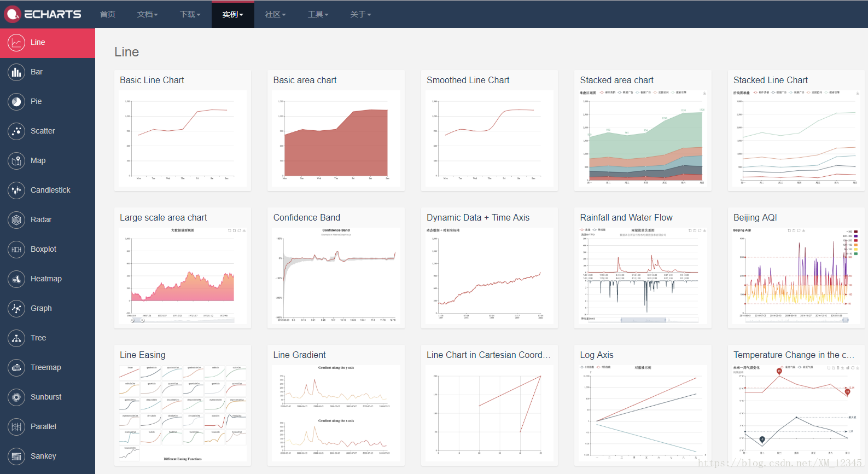868x474 pixels.
Task: Open the Smoothed Line Chart thumbnail
Action: click(x=490, y=138)
